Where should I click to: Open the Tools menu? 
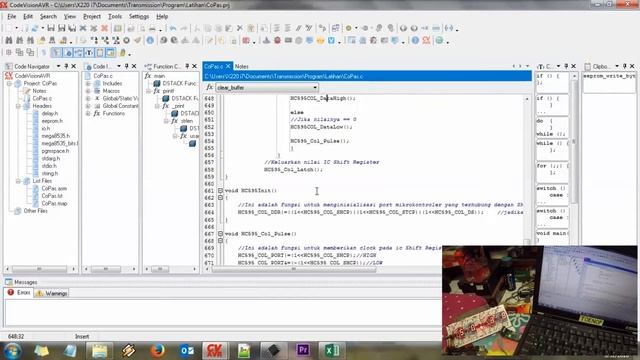(115, 16)
